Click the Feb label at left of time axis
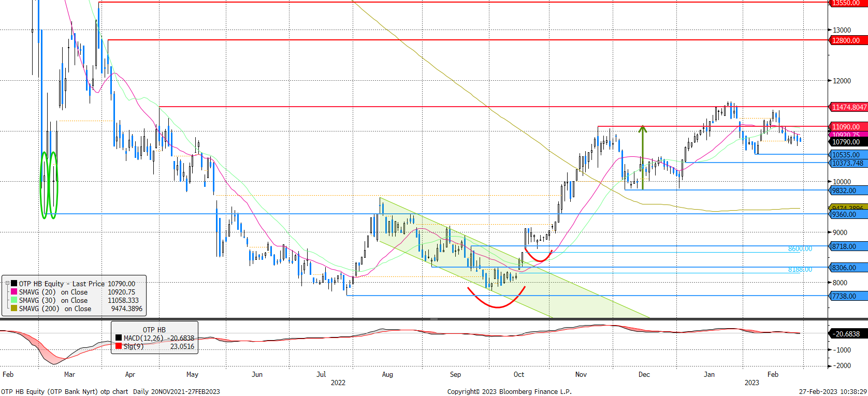This screenshot has height=396, width=868. [x=8, y=374]
